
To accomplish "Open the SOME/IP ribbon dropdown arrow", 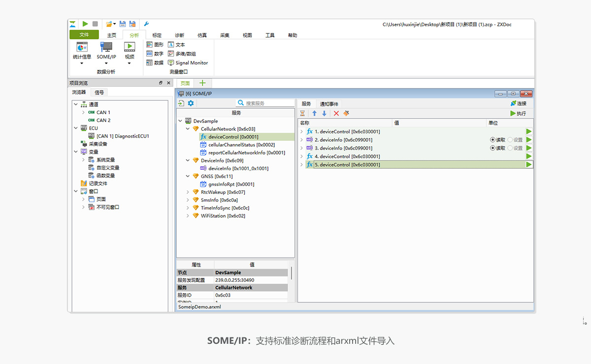I will pos(106,63).
